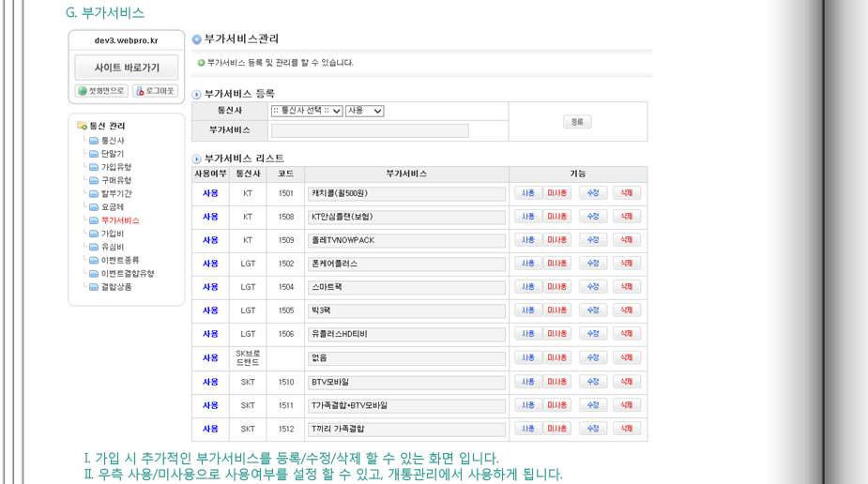Open the 통신사 선택 dropdown
The height and width of the screenshot is (484, 868).
pyautogui.click(x=305, y=111)
